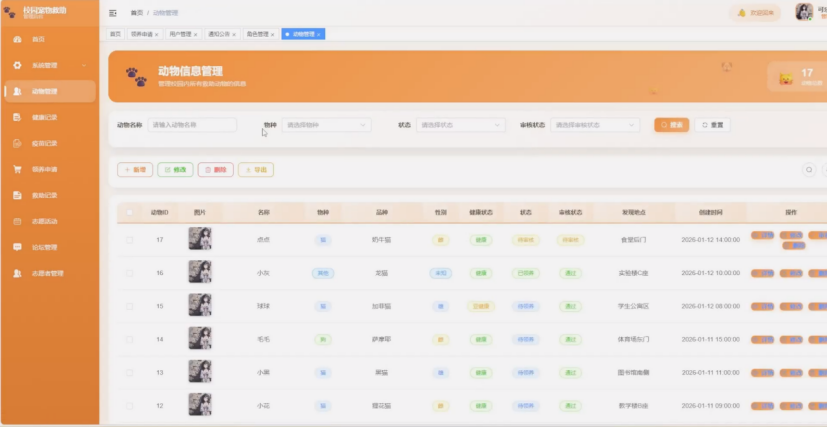
Task: Click the 首页 breadcrumb link
Action: [137, 13]
